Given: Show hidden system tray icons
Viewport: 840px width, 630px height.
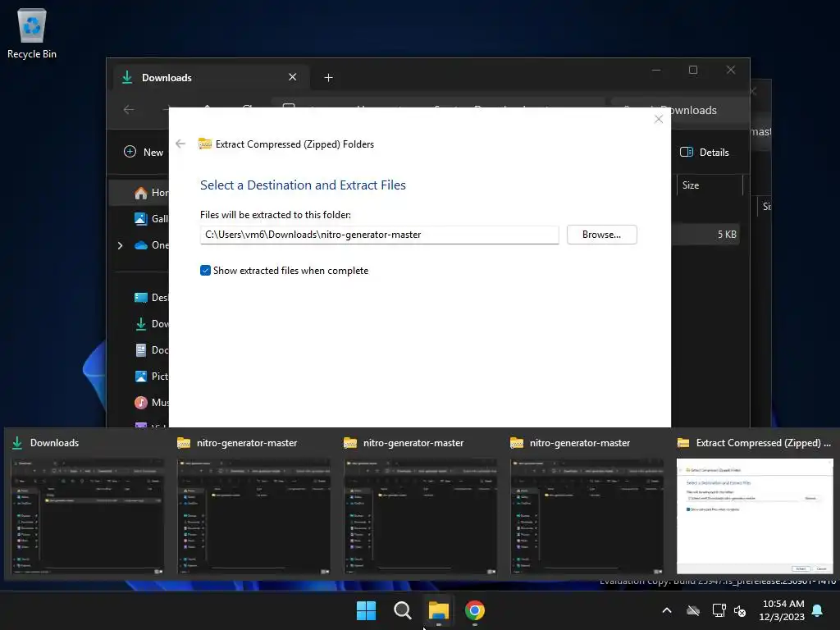Looking at the screenshot, I should point(667,610).
